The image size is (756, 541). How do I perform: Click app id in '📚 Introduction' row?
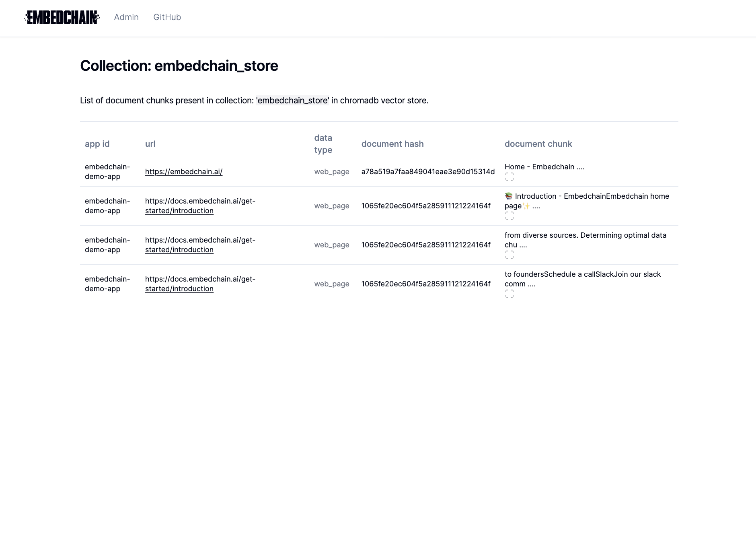[x=107, y=206]
